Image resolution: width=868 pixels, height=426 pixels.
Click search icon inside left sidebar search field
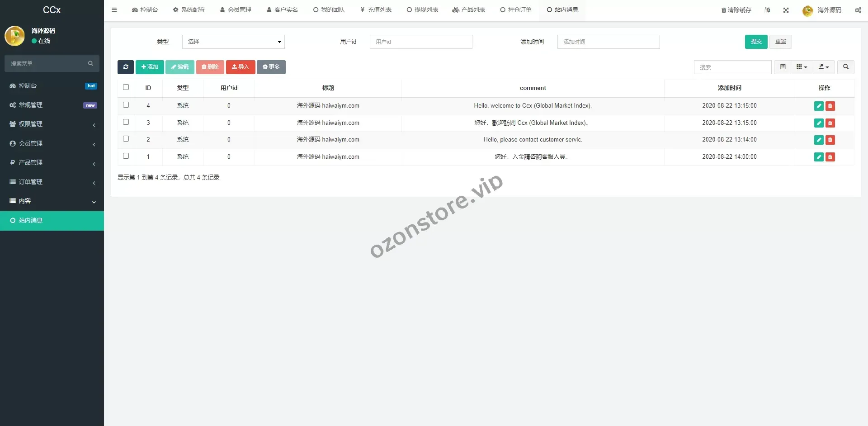[90, 63]
